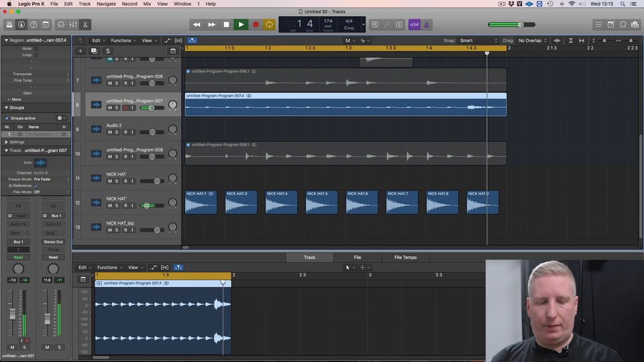Click the Stop transport button
This screenshot has width=644, height=362.
point(226,25)
